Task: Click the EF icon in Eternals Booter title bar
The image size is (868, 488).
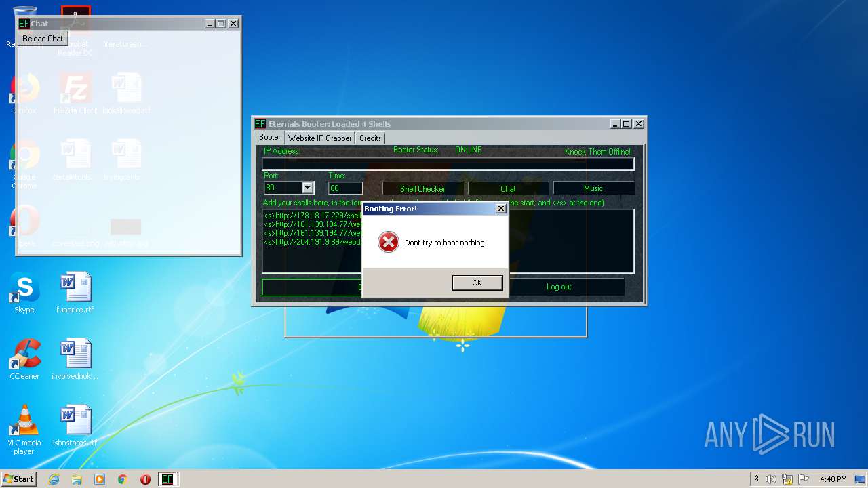Action: click(260, 124)
